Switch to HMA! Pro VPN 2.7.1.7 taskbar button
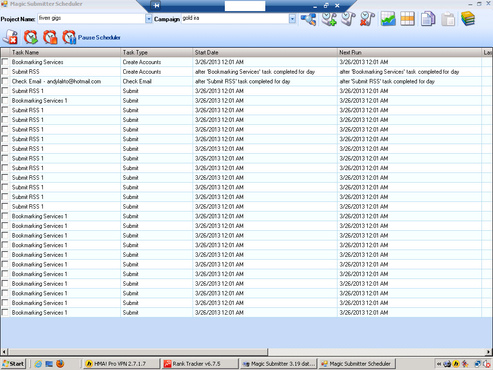This screenshot has height=370, width=493. tap(121, 364)
